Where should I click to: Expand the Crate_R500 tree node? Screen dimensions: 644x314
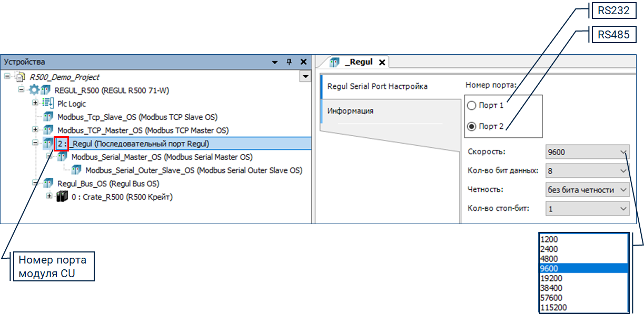[x=49, y=196]
